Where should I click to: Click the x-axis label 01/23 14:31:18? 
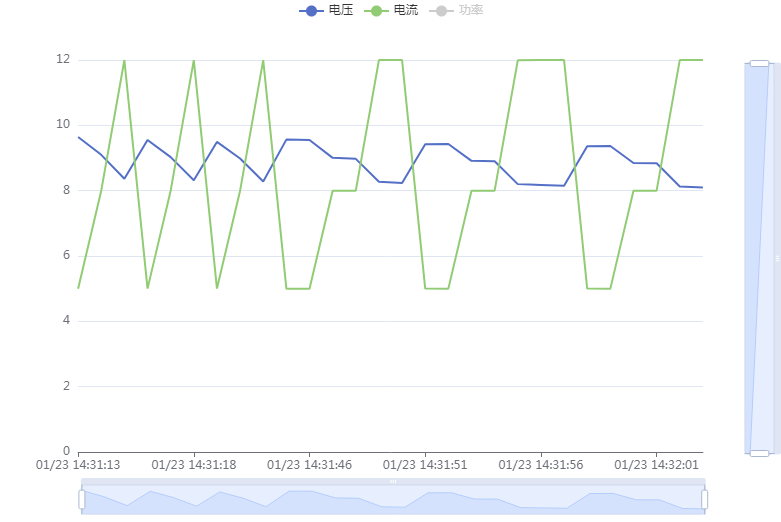click(194, 465)
